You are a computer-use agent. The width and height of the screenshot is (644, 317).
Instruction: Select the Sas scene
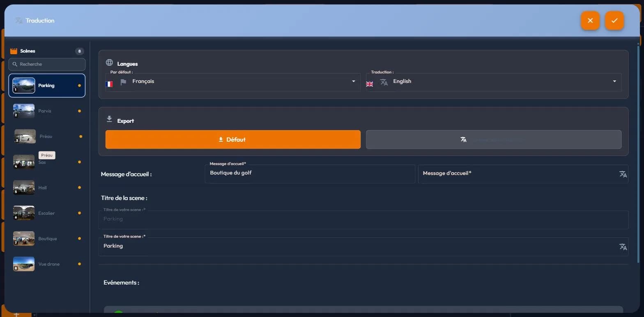[x=47, y=162]
